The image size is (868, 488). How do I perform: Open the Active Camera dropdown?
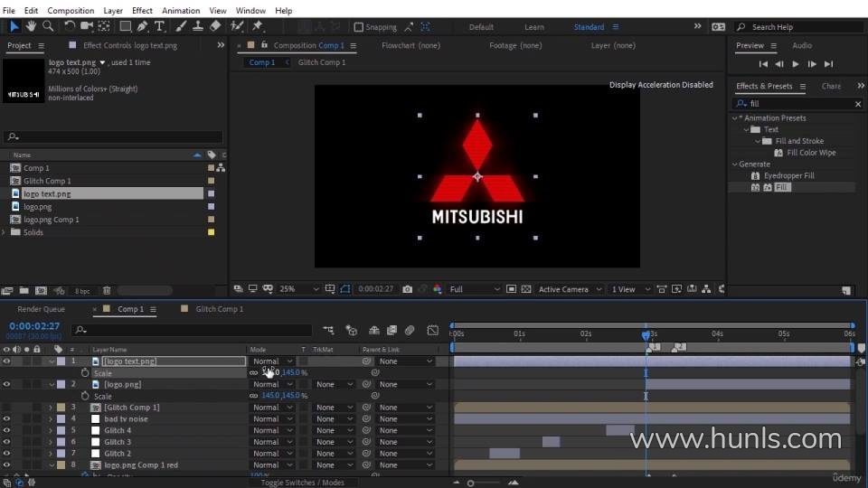(x=570, y=289)
